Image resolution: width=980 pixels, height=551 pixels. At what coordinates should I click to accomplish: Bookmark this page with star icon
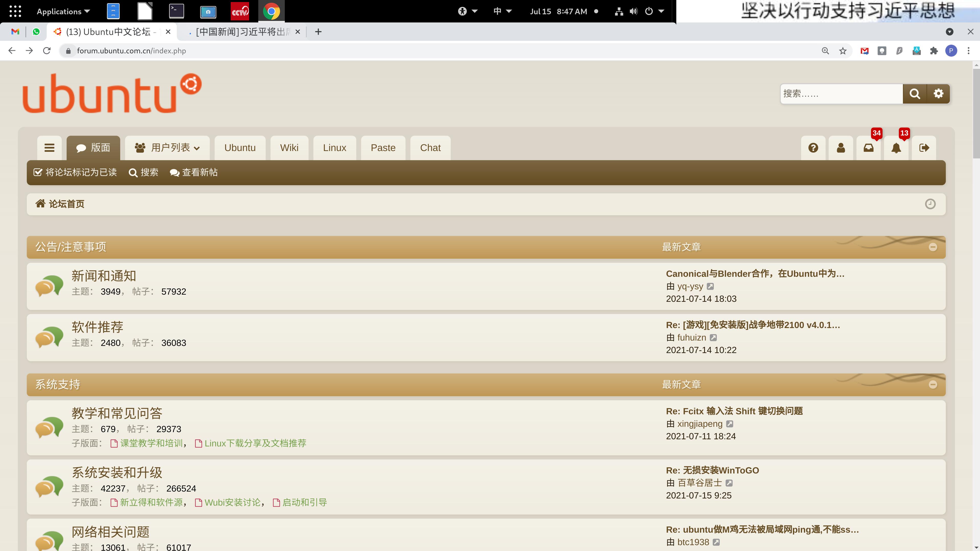(843, 51)
